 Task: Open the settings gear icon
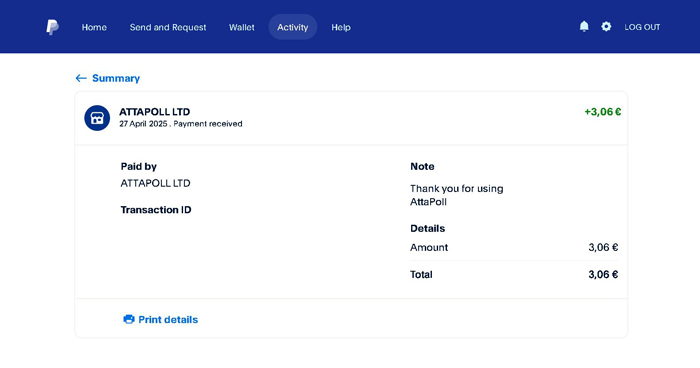coord(606,27)
